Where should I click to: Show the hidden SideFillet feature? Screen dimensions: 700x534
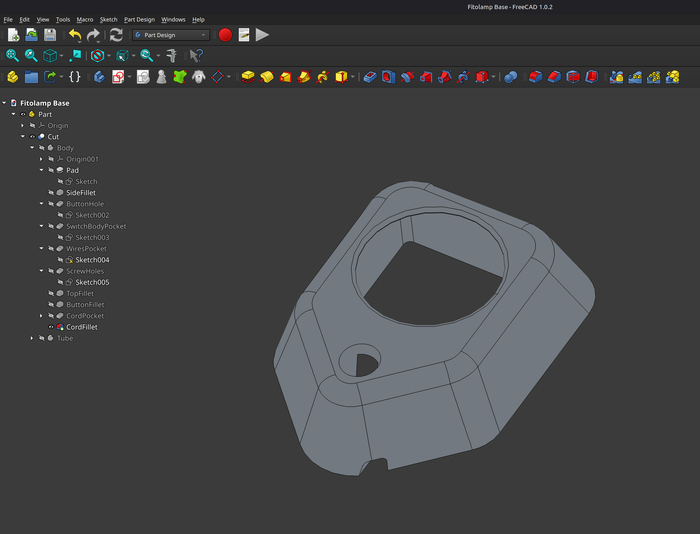click(x=51, y=193)
